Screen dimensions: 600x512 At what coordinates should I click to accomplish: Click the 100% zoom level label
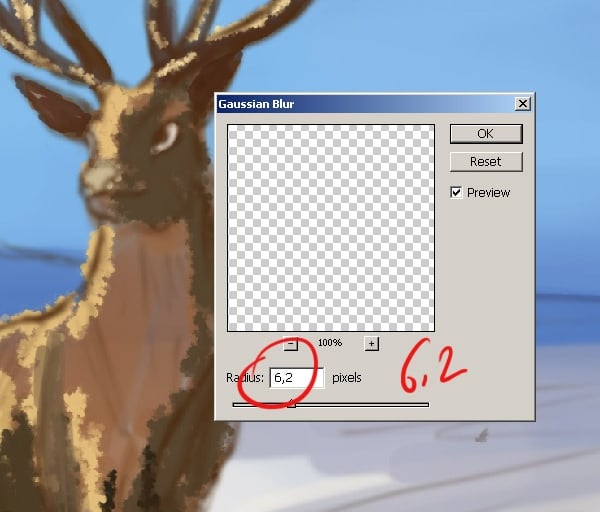330,342
